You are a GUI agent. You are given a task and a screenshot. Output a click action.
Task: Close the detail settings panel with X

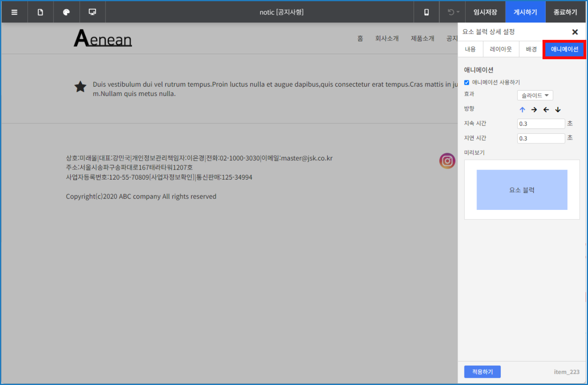coord(575,31)
